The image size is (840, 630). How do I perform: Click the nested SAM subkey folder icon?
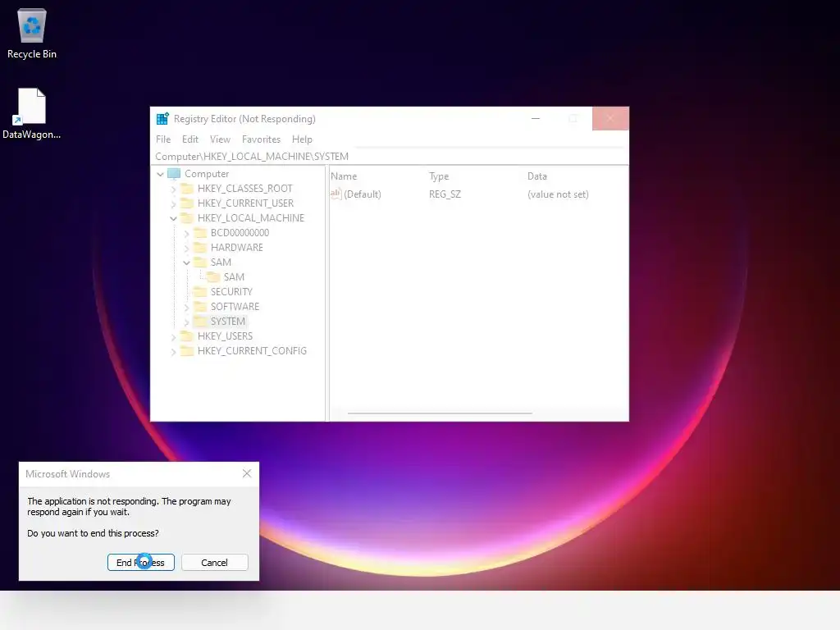point(213,277)
